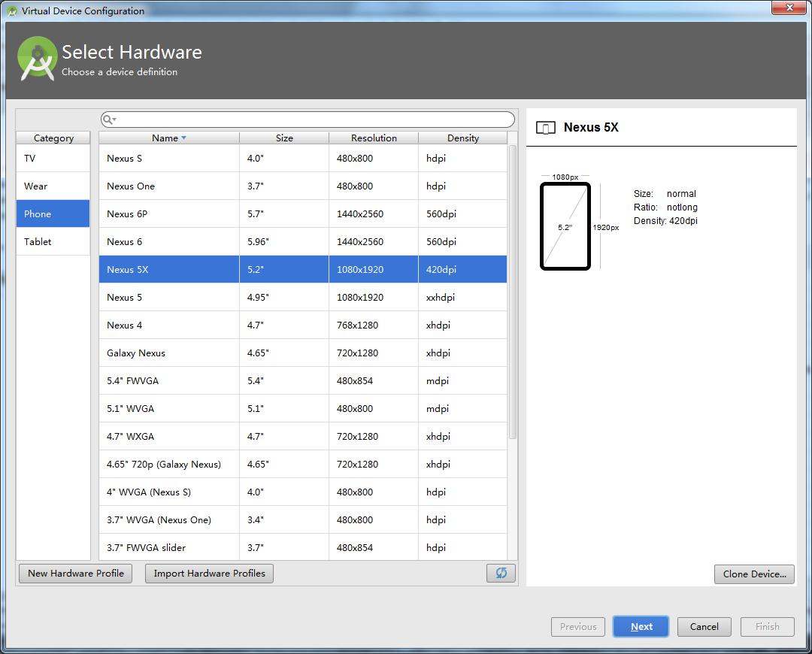
Task: Select the Nexus 6P device row
Action: pos(303,213)
